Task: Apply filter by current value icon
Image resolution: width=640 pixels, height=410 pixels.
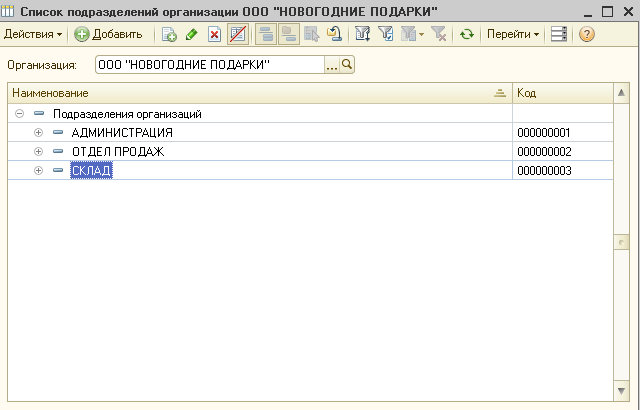Action: click(386, 34)
